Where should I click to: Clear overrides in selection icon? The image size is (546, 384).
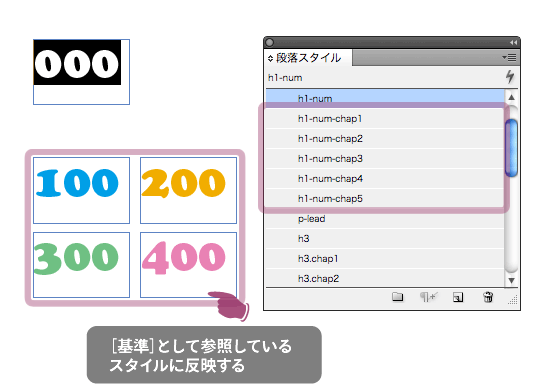click(428, 297)
